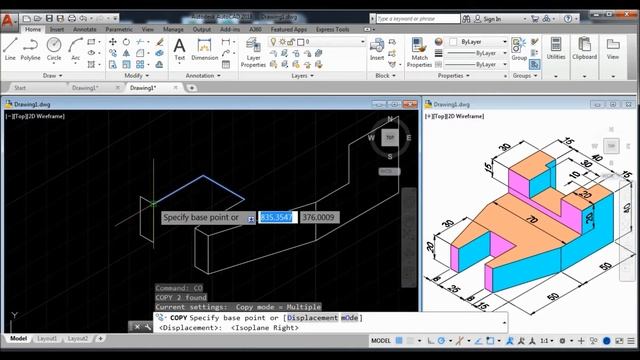Click the keyword search field
This screenshot has width=640, height=360.
pyautogui.click(x=418, y=19)
